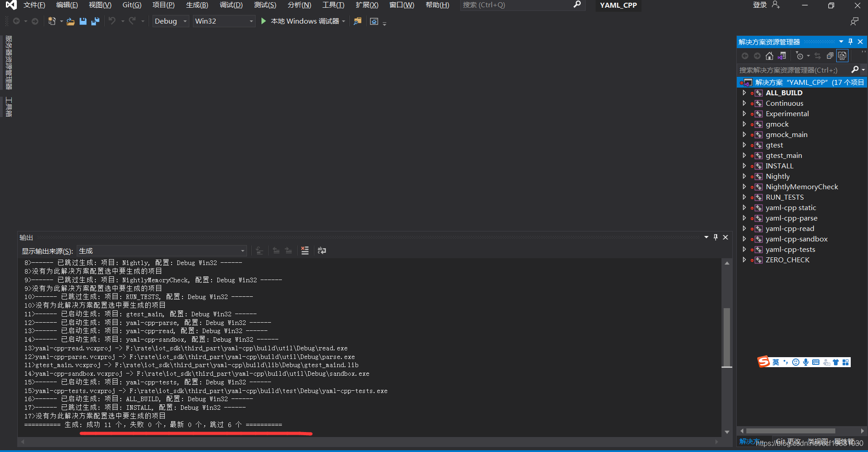Open the 服务器资源管理器 side tab
The image size is (868, 452).
pos(9,63)
